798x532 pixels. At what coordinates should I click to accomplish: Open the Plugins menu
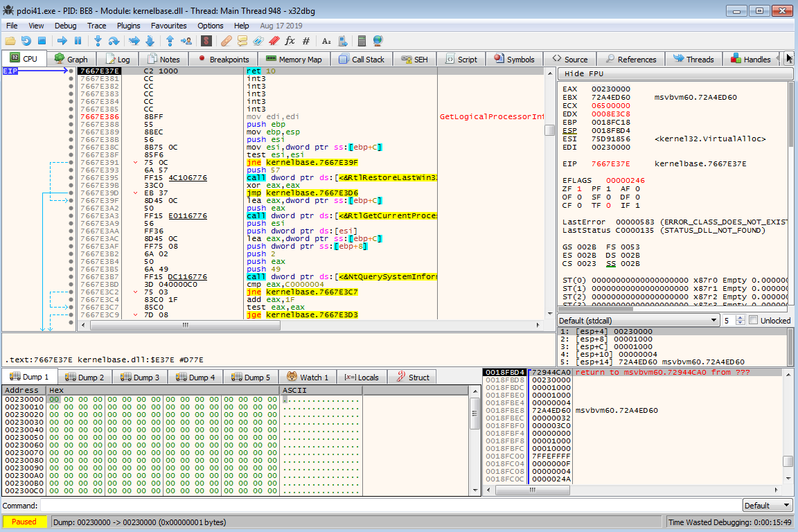point(128,26)
